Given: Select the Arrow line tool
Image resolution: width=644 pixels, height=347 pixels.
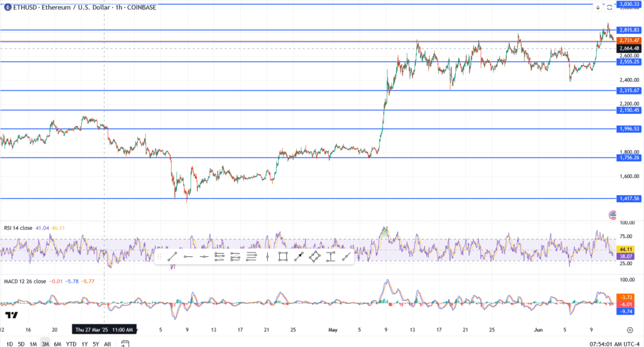Looking at the screenshot, I should coord(299,256).
